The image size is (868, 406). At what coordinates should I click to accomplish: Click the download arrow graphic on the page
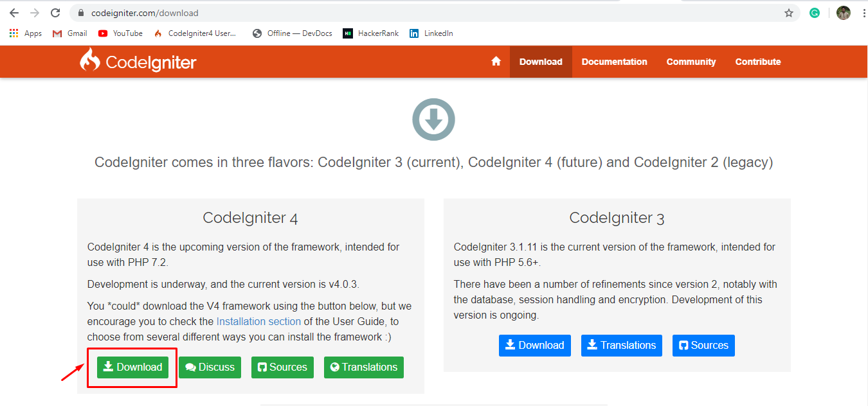(433, 119)
